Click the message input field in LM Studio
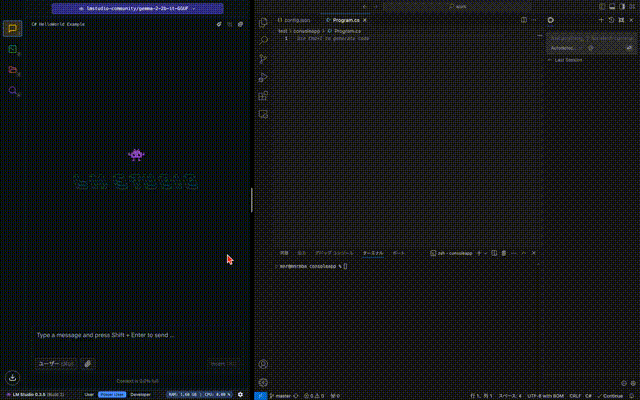 pyautogui.click(x=137, y=335)
